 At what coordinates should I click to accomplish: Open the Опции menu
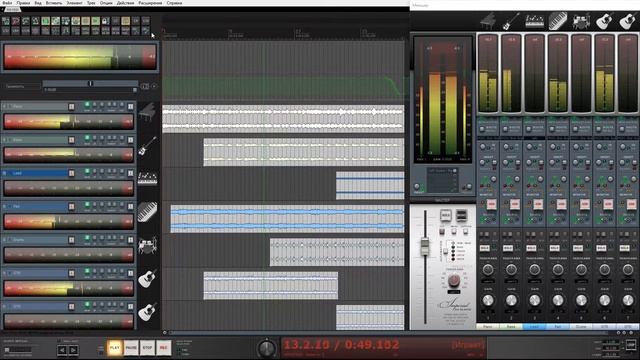click(x=106, y=3)
